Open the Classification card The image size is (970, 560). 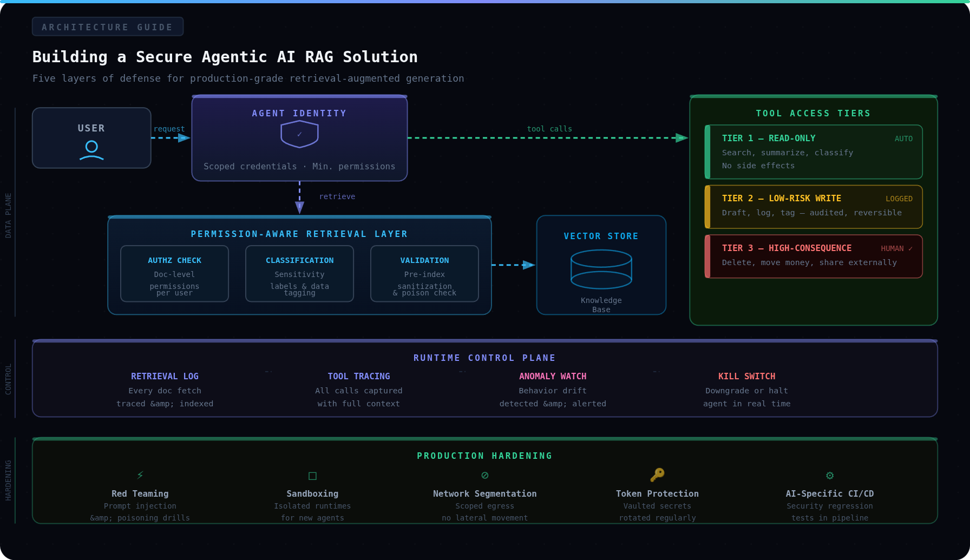click(299, 274)
